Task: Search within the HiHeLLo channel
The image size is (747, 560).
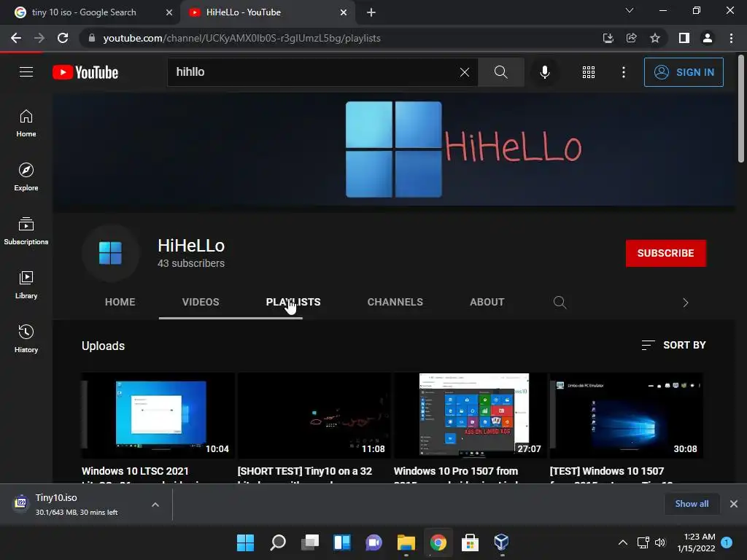Action: pos(560,303)
